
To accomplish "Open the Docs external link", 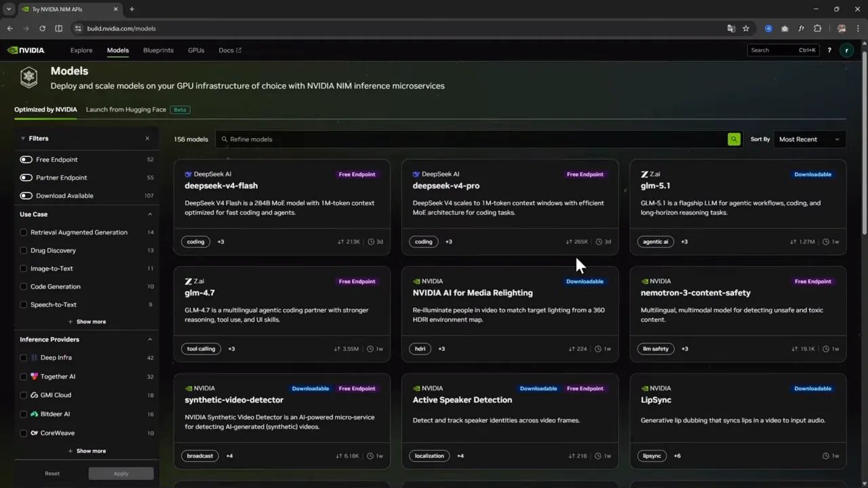I will (x=230, y=50).
